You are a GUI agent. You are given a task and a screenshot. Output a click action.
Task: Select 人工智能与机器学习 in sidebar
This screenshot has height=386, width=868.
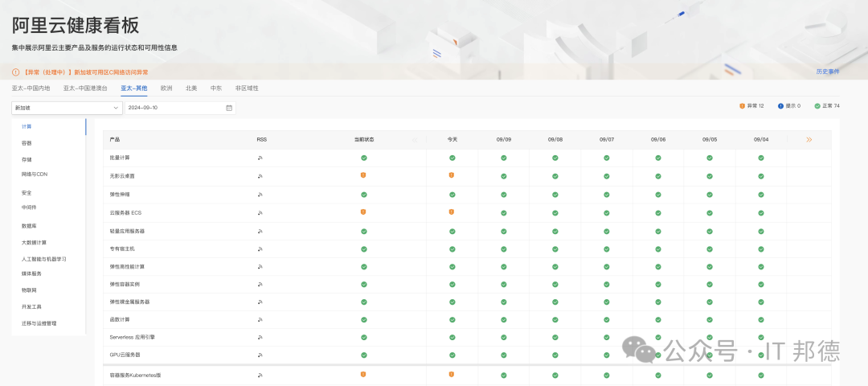coord(43,259)
